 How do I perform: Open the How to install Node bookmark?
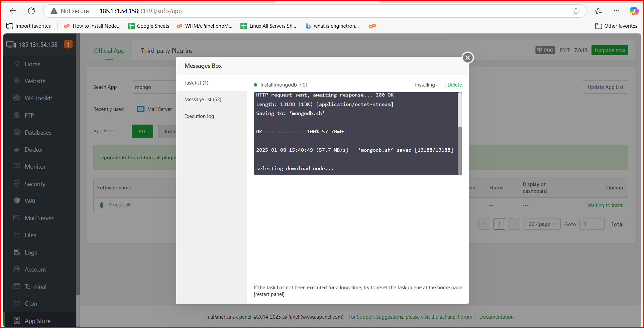coord(92,26)
